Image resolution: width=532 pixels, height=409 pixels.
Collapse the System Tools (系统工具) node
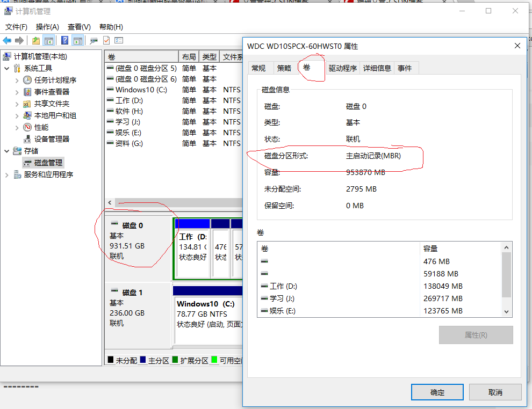(x=7, y=69)
